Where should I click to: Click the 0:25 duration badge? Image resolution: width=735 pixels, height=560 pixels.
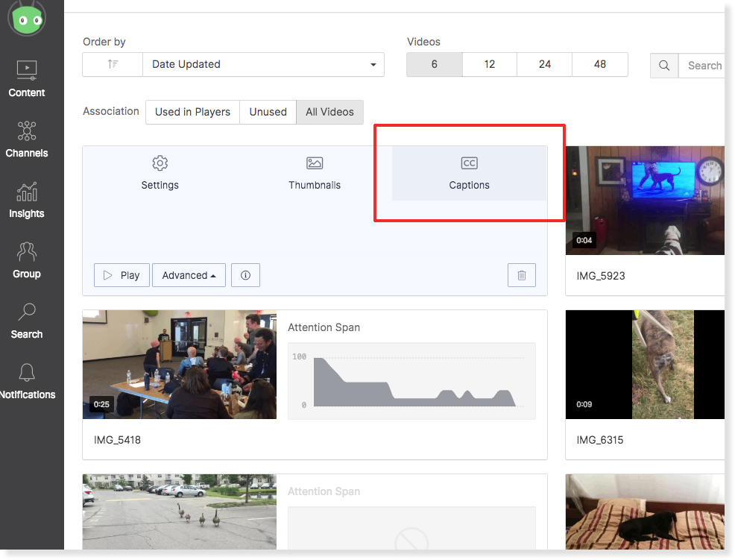pos(101,404)
